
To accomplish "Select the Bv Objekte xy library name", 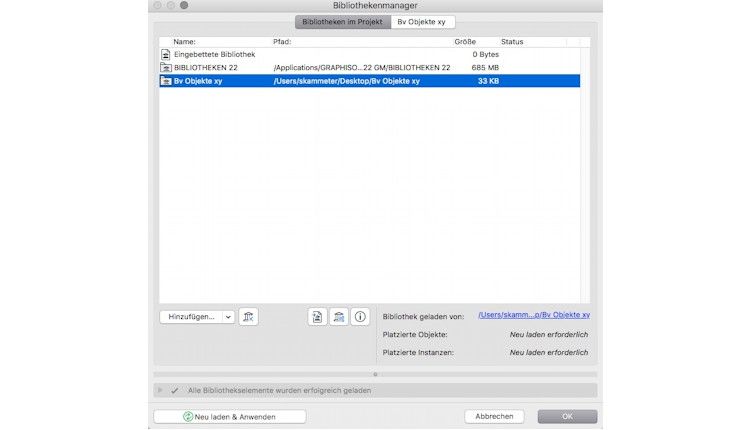I will coord(198,81).
